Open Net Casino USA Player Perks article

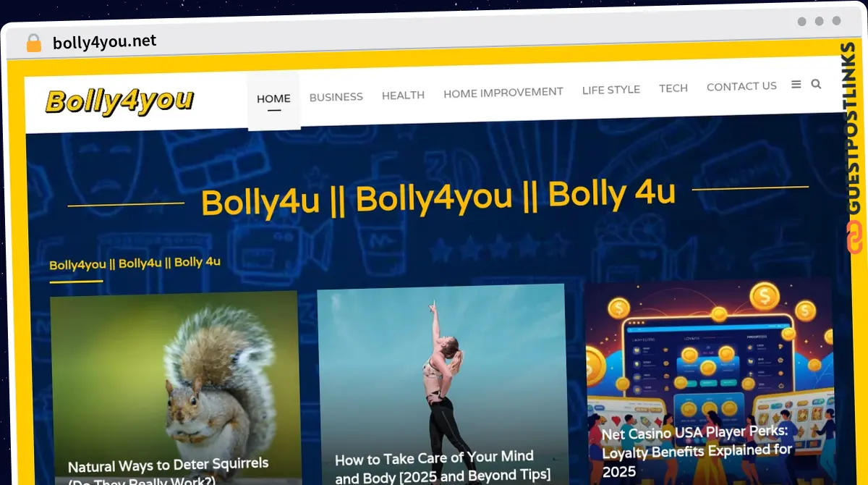click(x=697, y=450)
